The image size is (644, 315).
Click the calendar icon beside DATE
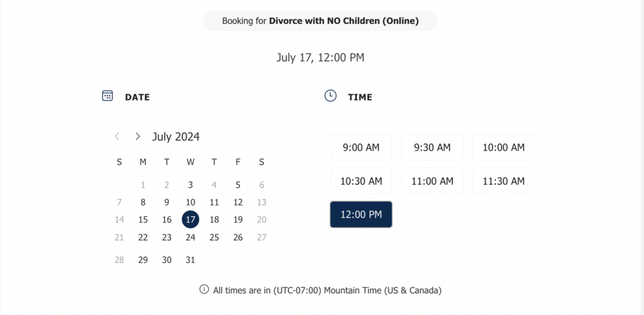coord(107,96)
